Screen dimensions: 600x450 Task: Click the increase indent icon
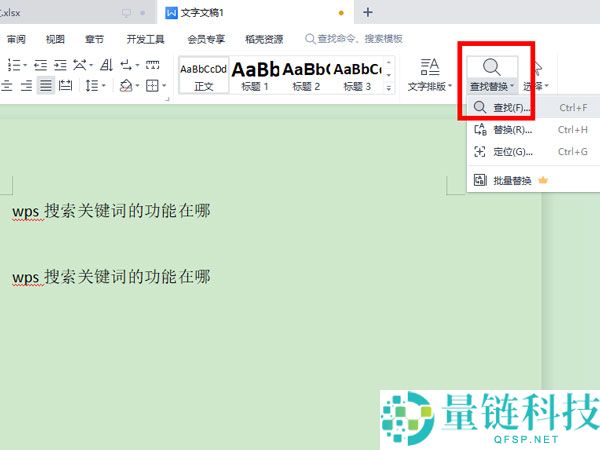click(60, 65)
